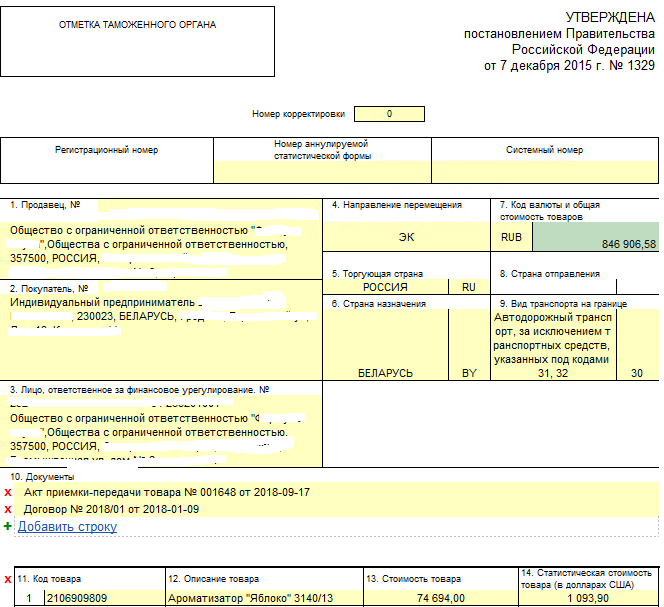664x607 pixels.
Task: Select document text Договор № 2018/01 от 2018-01-09
Action: click(x=111, y=510)
